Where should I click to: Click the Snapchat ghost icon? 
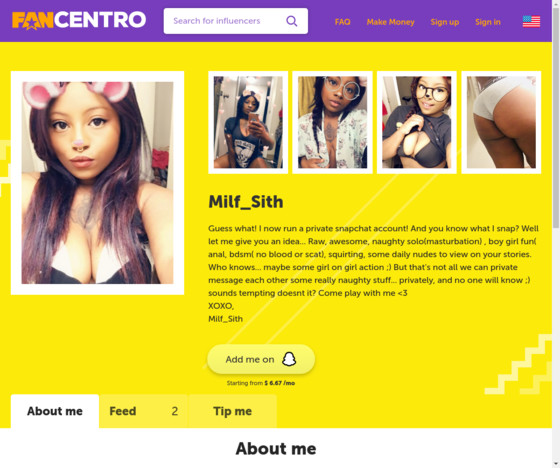pyautogui.click(x=289, y=359)
